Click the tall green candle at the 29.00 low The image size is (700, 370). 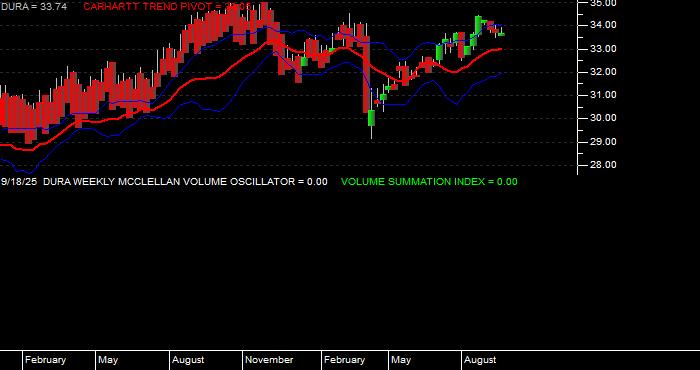(x=371, y=118)
